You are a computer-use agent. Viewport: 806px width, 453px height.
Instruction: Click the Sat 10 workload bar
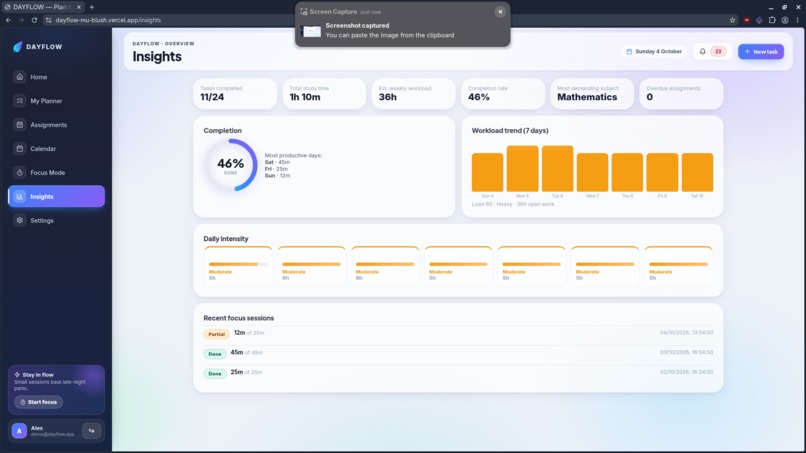click(x=697, y=172)
